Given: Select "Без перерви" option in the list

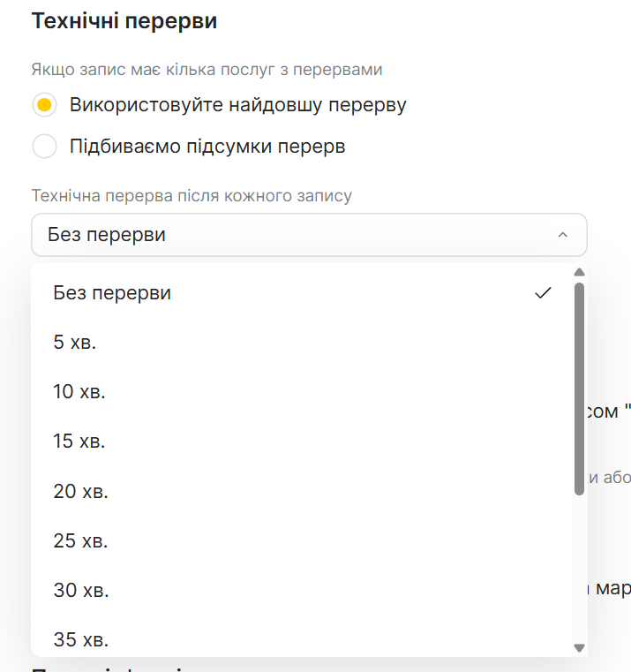Looking at the screenshot, I should 112,293.
